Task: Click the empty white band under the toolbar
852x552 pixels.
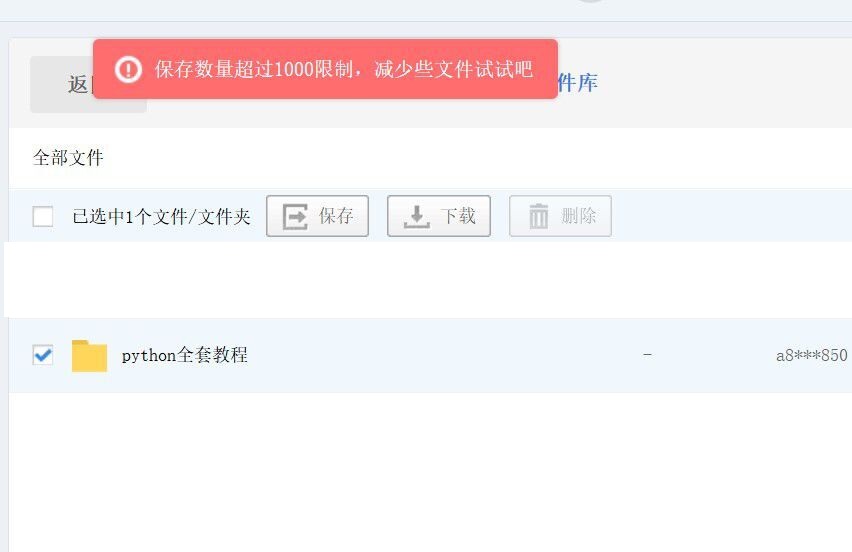Action: [428, 280]
